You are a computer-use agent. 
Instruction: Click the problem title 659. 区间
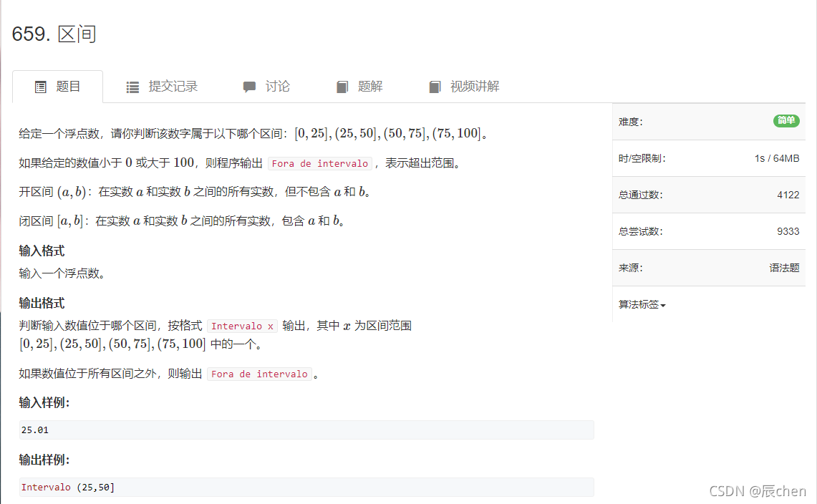[54, 34]
